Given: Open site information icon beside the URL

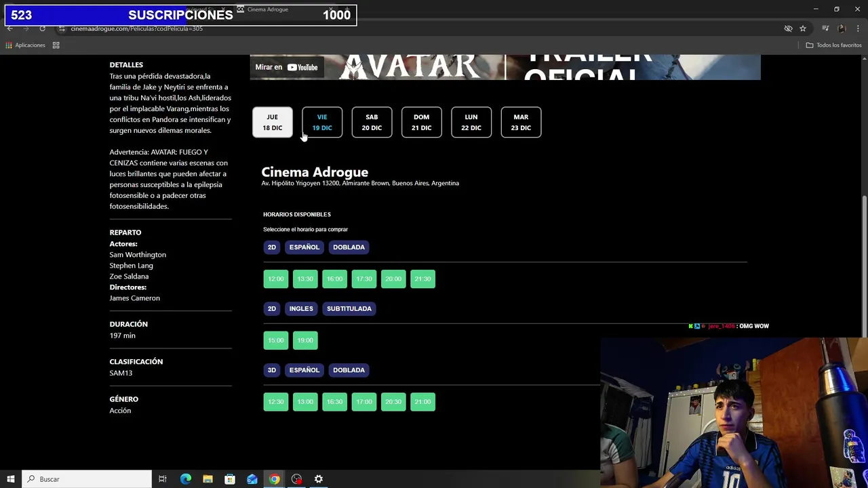Looking at the screenshot, I should (62, 28).
